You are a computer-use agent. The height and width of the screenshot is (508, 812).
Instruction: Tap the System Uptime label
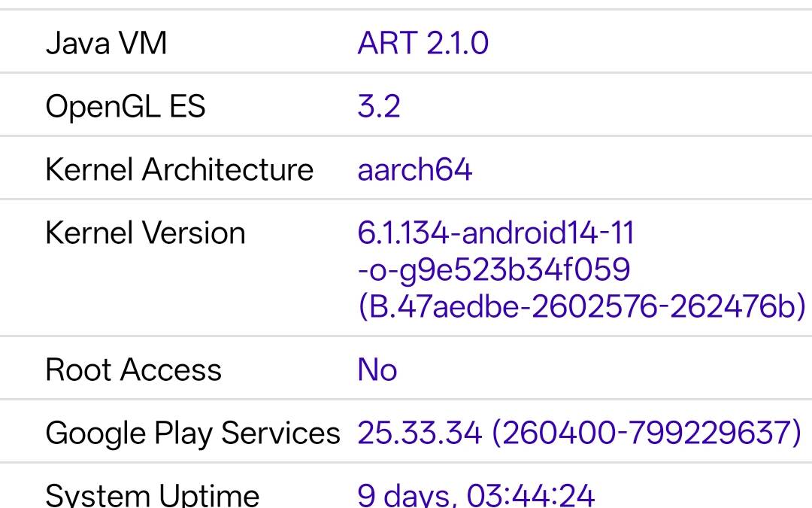(152, 495)
